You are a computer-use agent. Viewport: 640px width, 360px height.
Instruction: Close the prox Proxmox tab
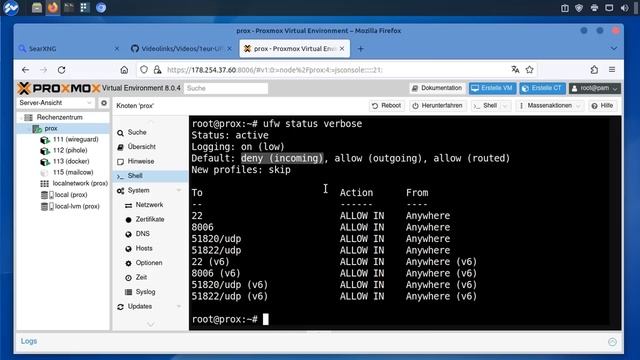pos(342,49)
